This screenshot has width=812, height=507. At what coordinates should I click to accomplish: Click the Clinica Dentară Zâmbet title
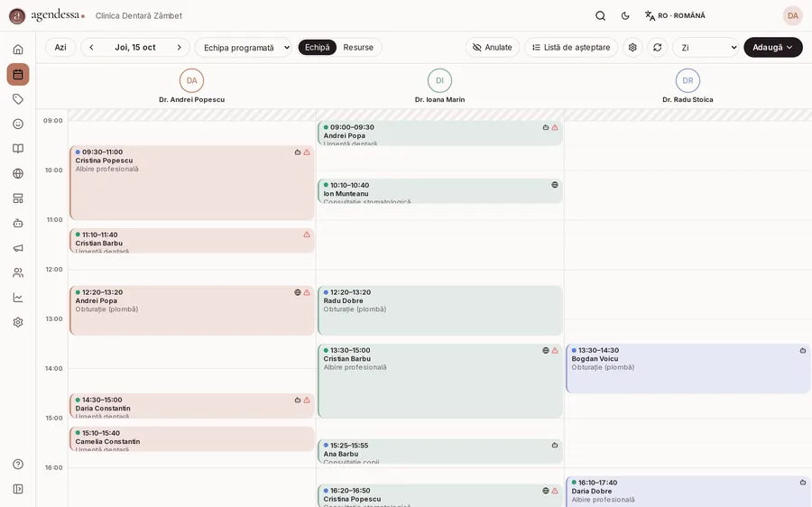coord(139,15)
